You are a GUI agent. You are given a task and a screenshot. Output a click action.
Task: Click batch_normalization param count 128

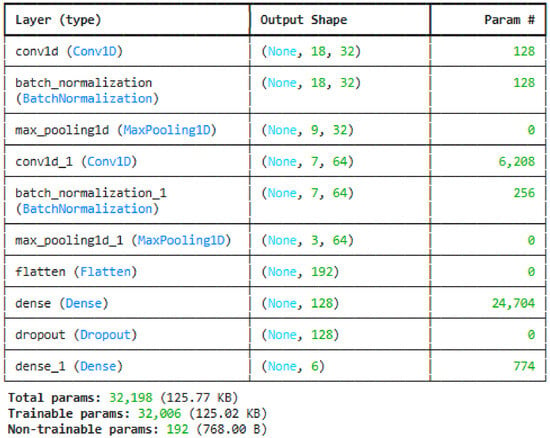pyautogui.click(x=524, y=83)
